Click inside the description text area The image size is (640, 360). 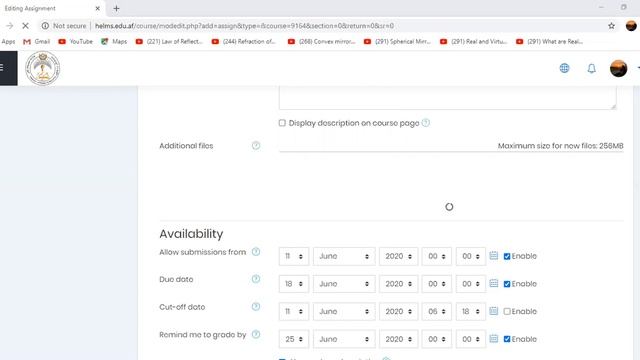point(447,98)
